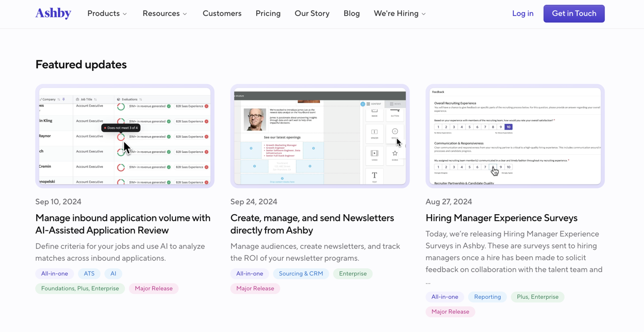Image resolution: width=644 pixels, height=332 pixels.
Task: Click the Featured updates heading
Action: pos(81,64)
